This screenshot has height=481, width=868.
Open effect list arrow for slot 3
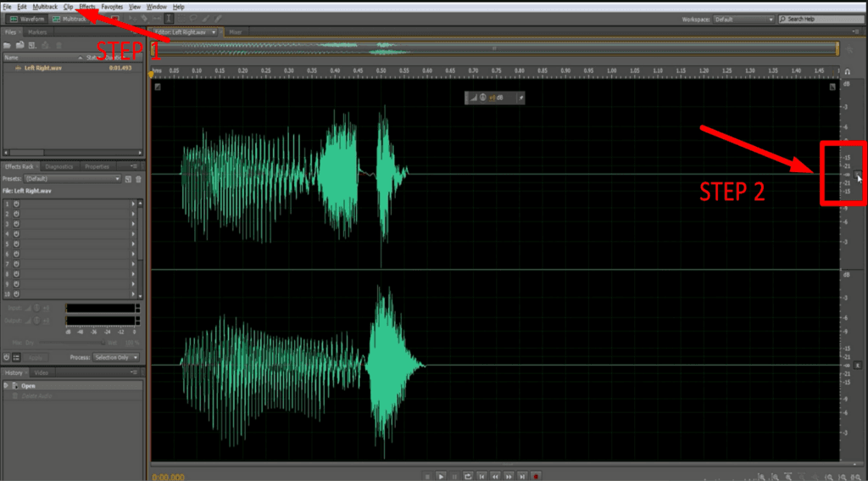click(x=133, y=224)
